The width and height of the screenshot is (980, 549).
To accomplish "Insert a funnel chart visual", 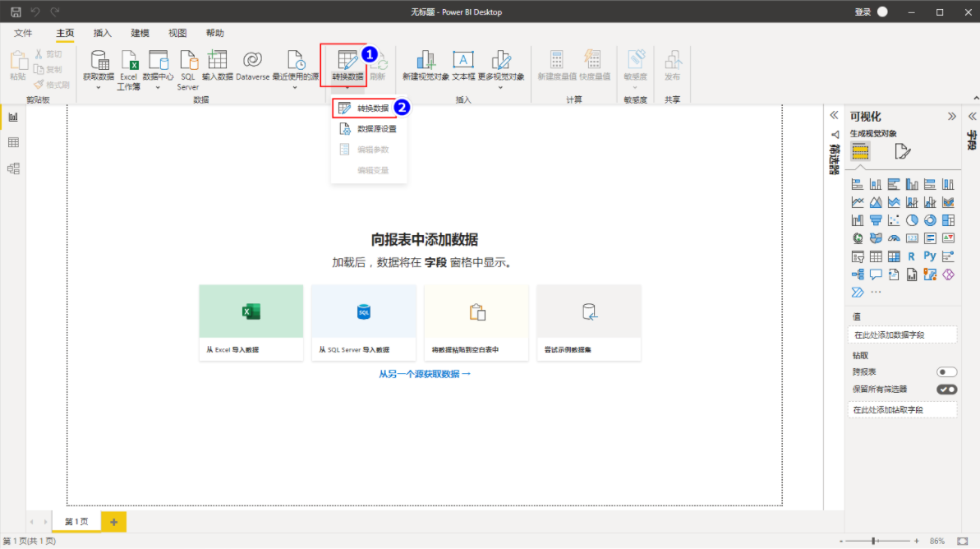I will pos(876,221).
